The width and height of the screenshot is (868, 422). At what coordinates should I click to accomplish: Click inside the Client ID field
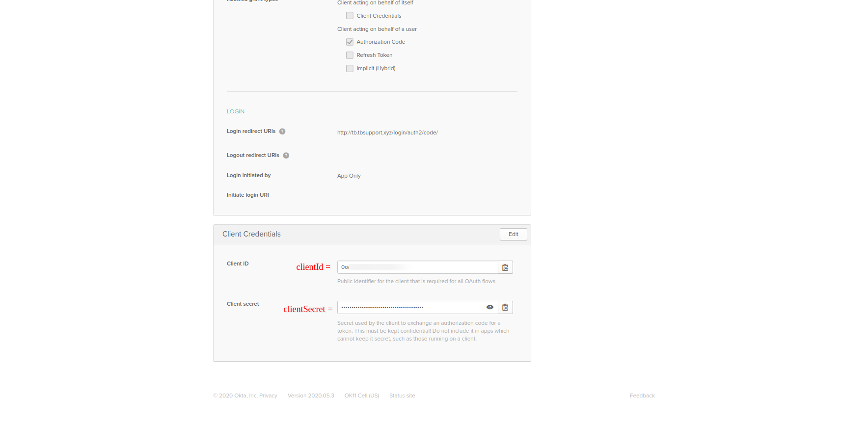[417, 267]
